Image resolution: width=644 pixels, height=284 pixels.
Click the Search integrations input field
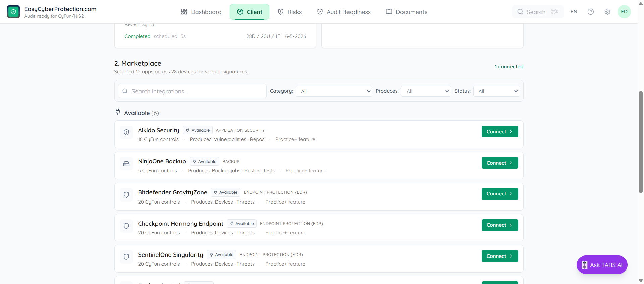[192, 91]
